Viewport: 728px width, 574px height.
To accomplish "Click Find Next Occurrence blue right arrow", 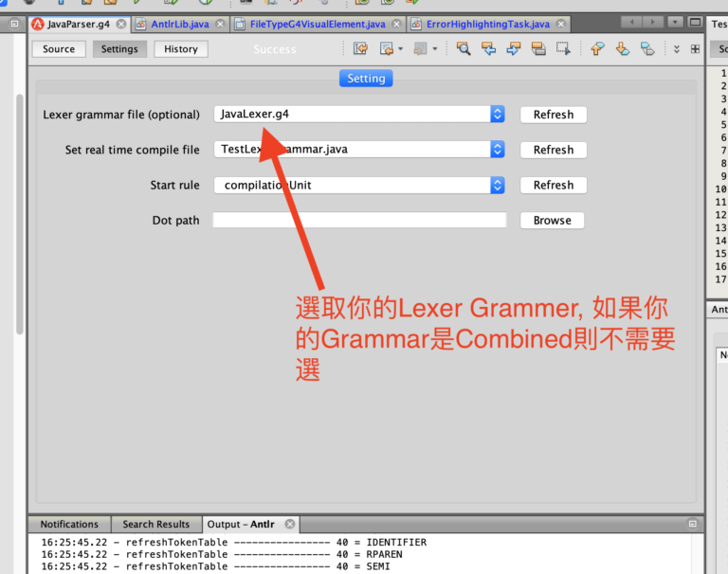I will click(513, 48).
